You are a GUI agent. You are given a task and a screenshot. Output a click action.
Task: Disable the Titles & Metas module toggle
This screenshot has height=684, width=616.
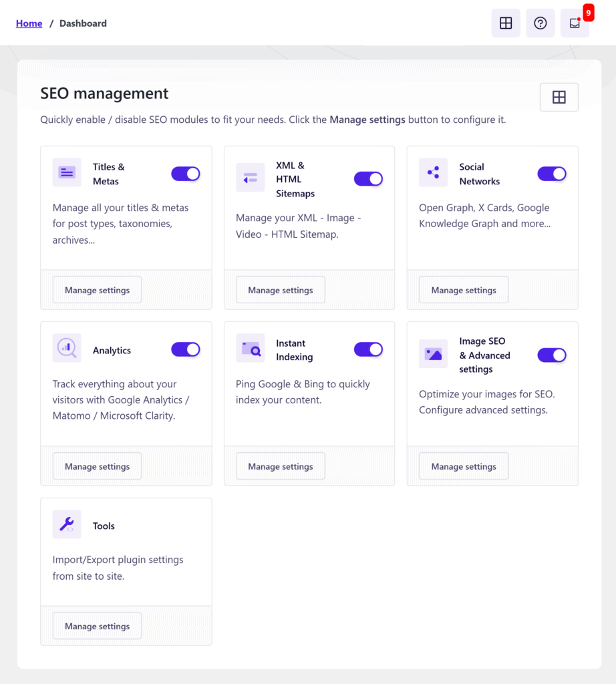click(x=185, y=174)
